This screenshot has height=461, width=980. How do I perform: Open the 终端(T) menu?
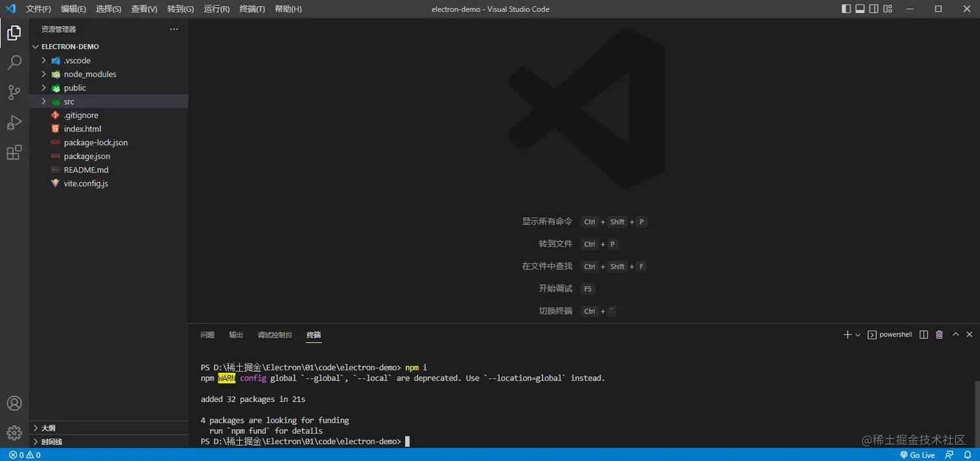point(252,9)
